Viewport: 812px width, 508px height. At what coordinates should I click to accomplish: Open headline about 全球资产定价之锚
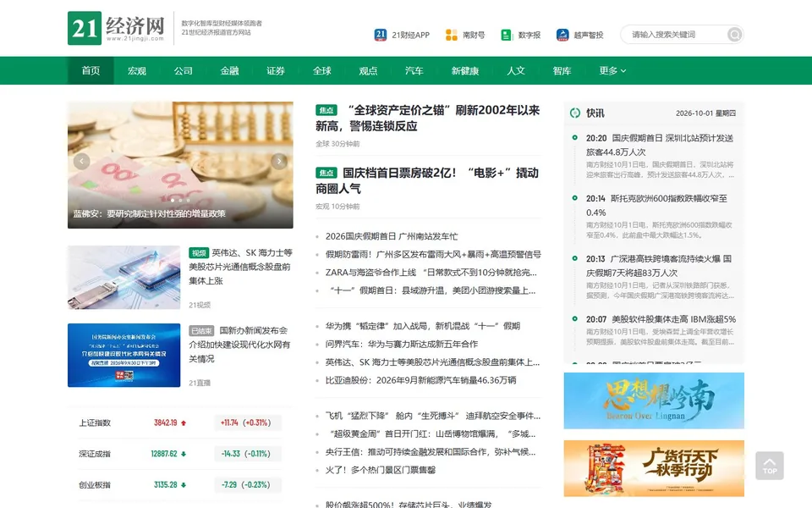[428, 118]
